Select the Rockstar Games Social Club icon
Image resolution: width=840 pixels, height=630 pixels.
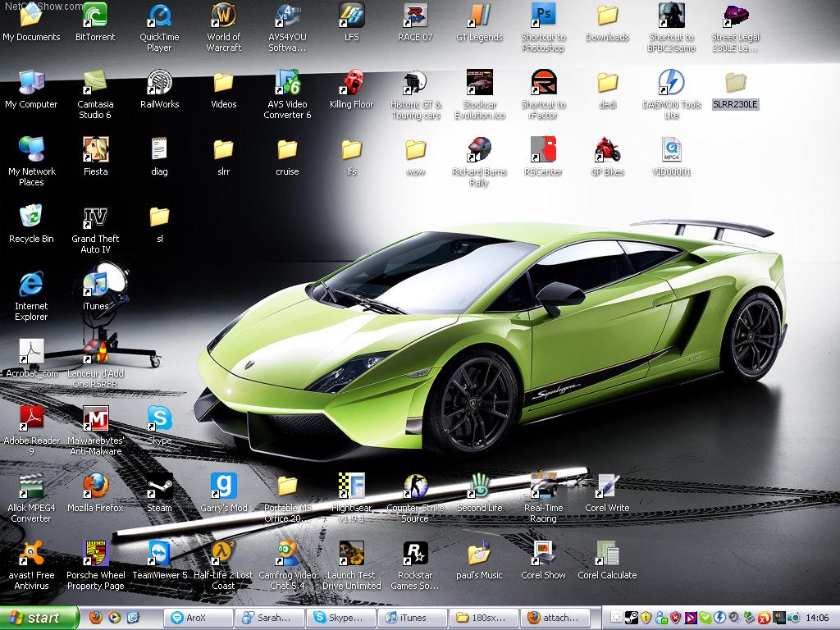click(415, 553)
